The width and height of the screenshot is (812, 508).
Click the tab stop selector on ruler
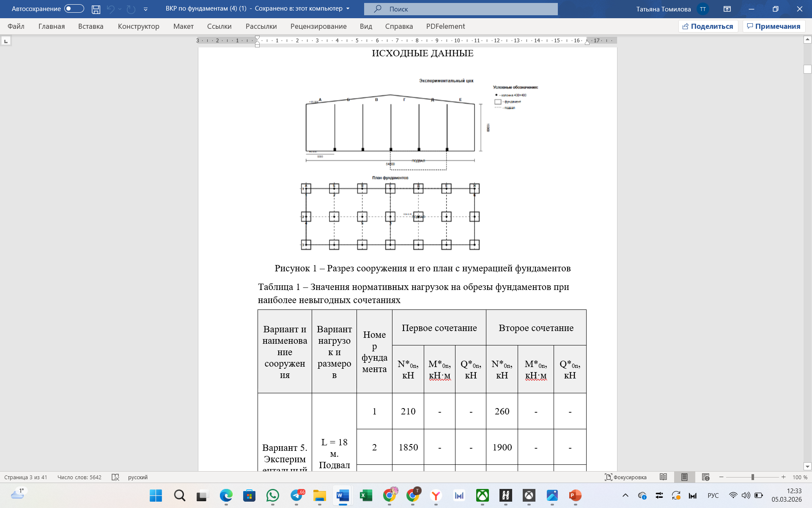click(6, 41)
